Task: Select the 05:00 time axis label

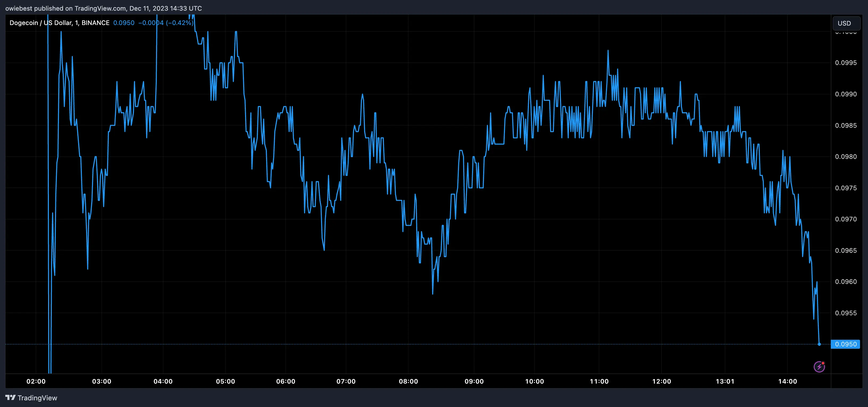Action: (225, 381)
